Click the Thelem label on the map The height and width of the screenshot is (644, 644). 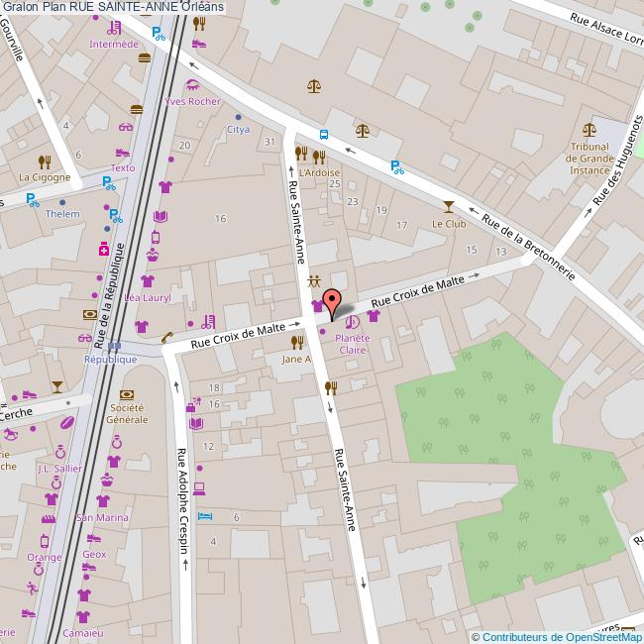[62, 214]
